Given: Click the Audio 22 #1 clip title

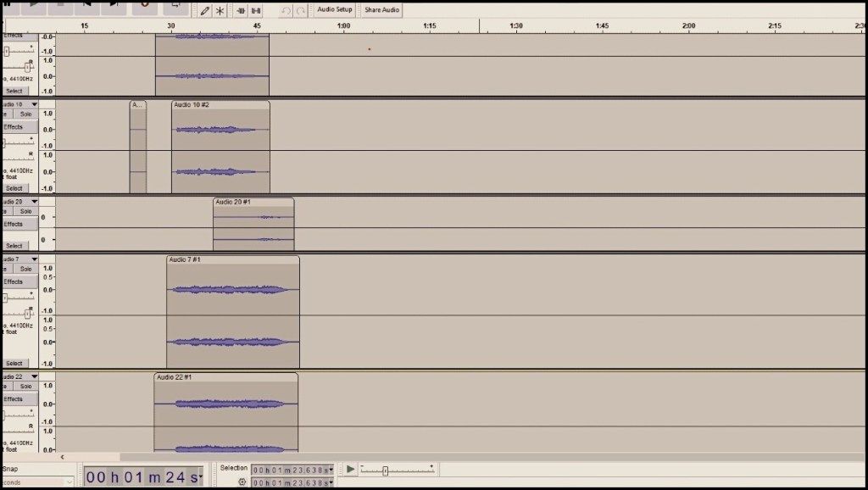Looking at the screenshot, I should [175, 376].
